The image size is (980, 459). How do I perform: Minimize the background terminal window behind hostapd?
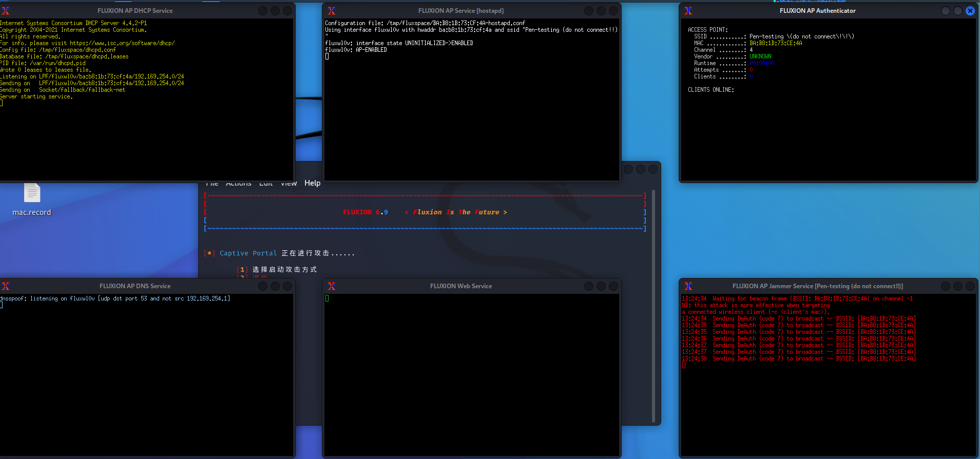click(x=628, y=169)
